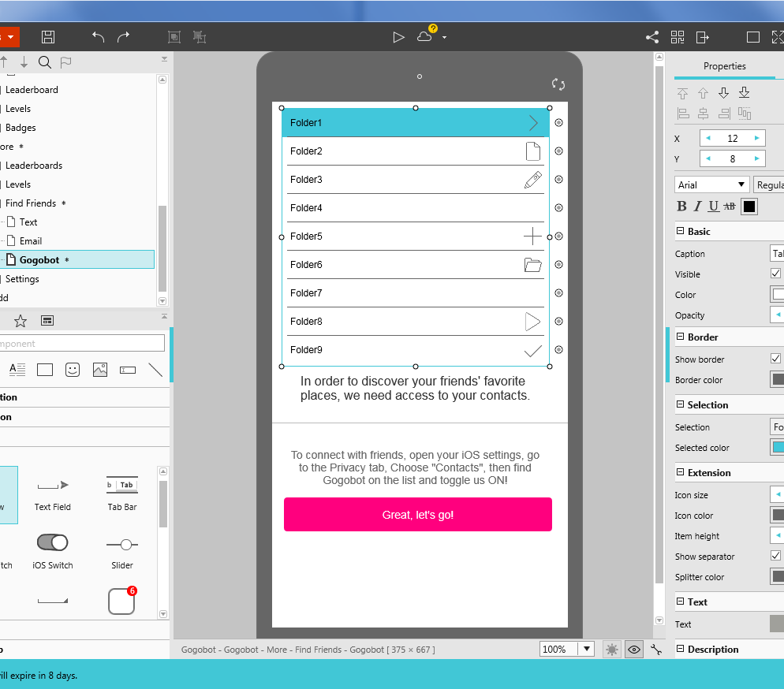Click the Group components icon

(x=174, y=37)
